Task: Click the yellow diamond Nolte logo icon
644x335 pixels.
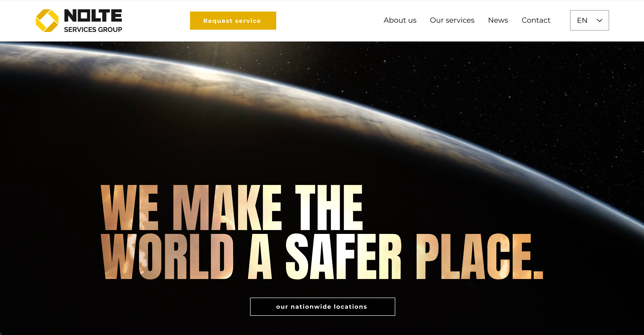Action: click(47, 20)
